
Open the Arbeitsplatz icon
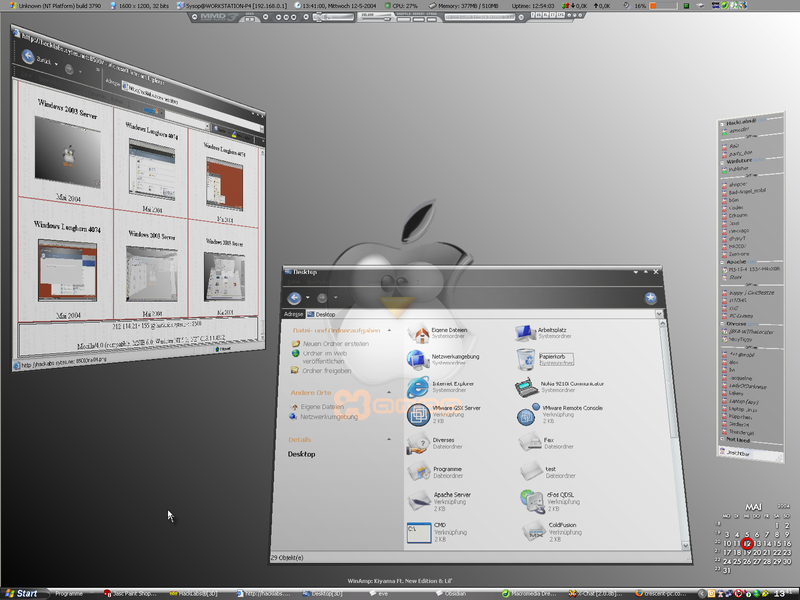[526, 333]
